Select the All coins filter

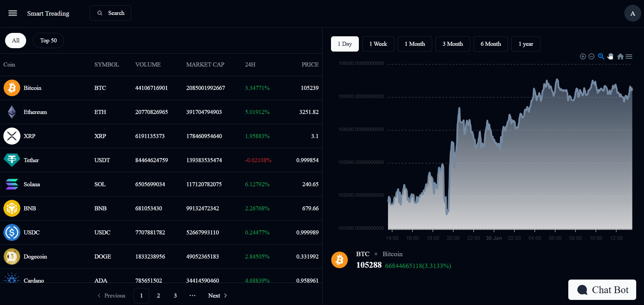point(16,40)
